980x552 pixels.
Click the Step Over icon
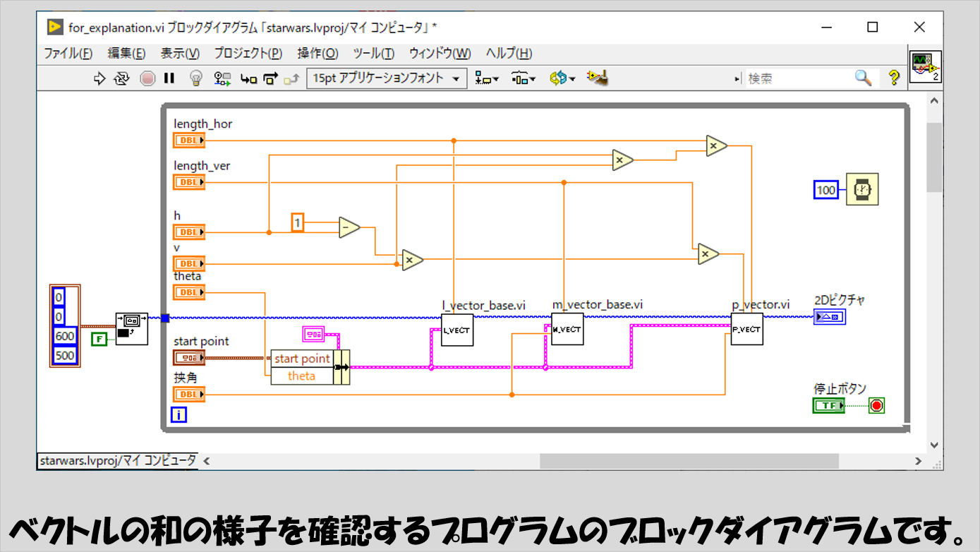click(x=270, y=79)
